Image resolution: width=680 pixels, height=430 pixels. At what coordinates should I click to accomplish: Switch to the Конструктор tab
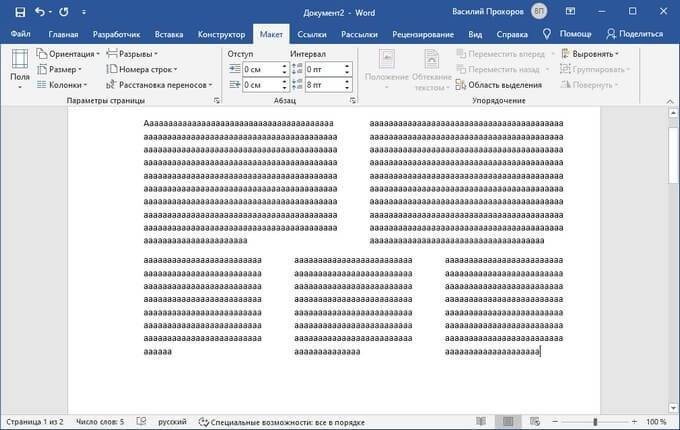(x=221, y=34)
